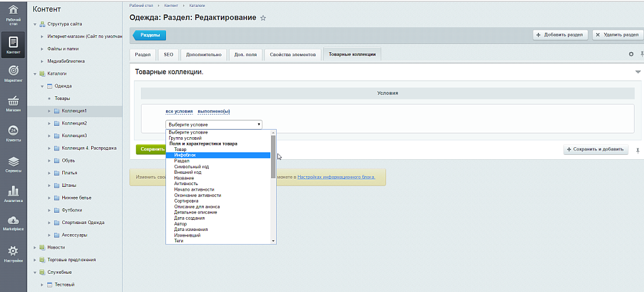Image resolution: width=644 pixels, height=292 pixels.
Task: Collapse the Каталоги tree section
Action: (35, 73)
